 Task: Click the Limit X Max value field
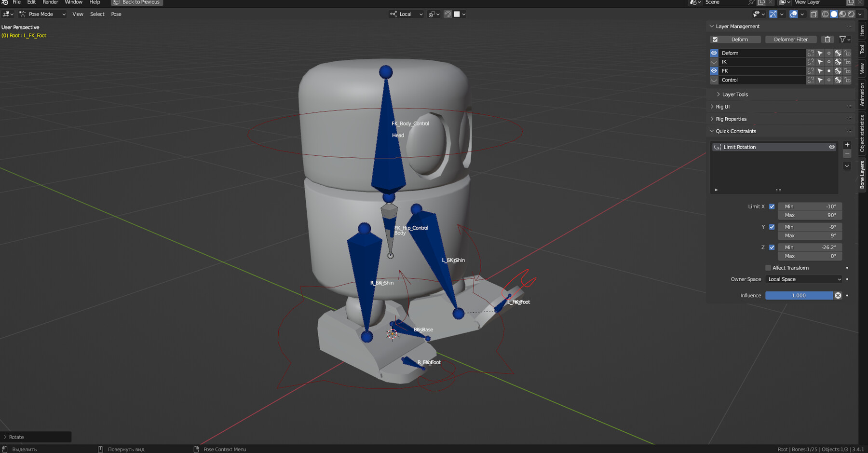(x=810, y=215)
